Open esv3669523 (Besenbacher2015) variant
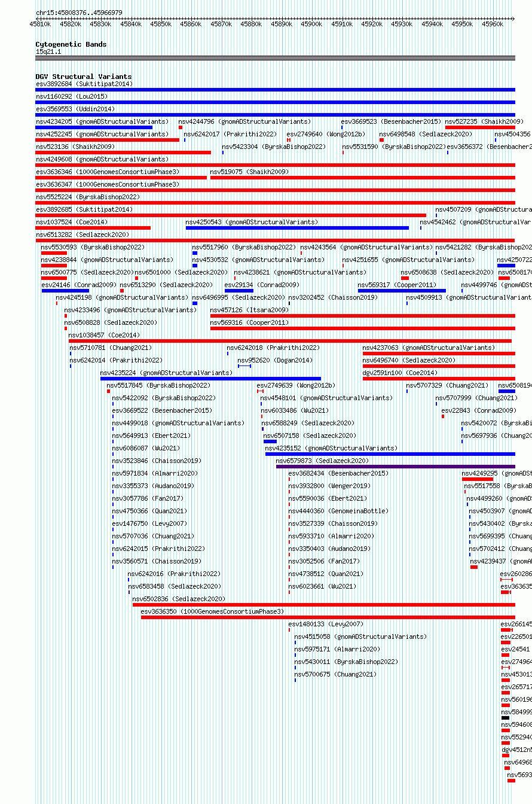 click(392, 121)
